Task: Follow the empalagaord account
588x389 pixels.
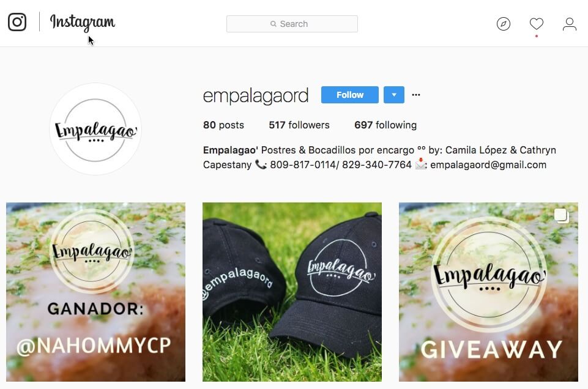Action: [x=350, y=95]
